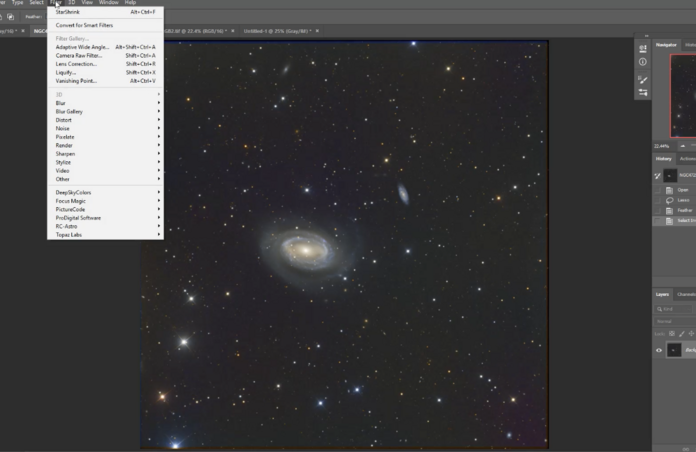Open the 3D menu in menu bar

pos(71,3)
